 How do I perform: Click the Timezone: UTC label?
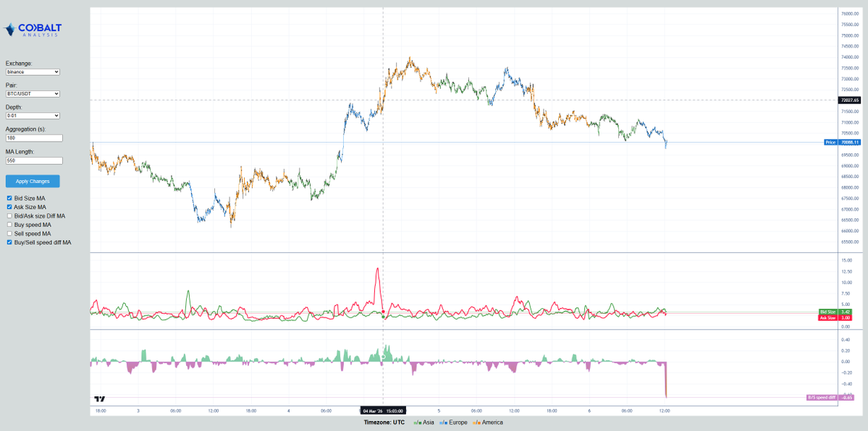pos(386,422)
